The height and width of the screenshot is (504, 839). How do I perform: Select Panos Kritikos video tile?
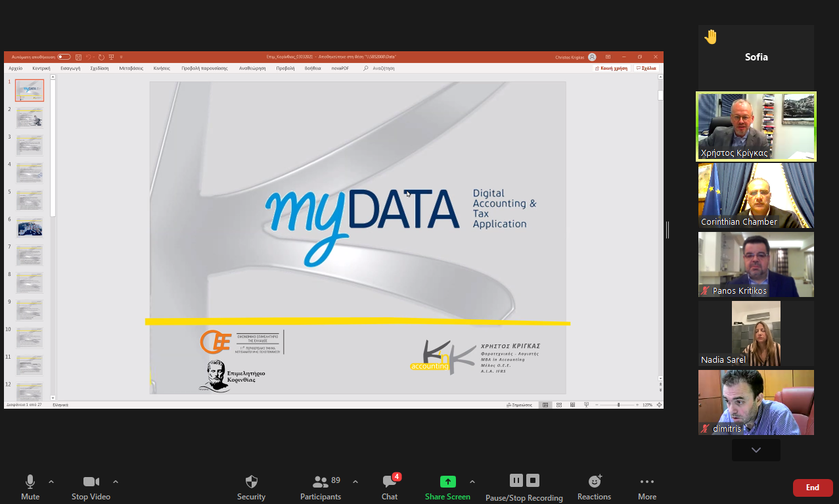tap(756, 264)
